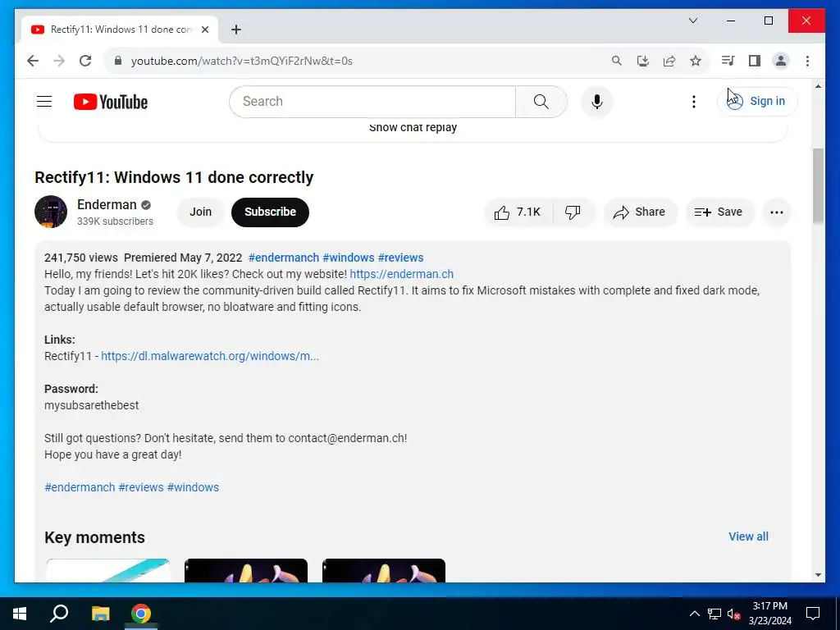Screen dimensions: 840x630
Task: Click the zoom magnifier icon in address bar
Action: [x=617, y=61]
